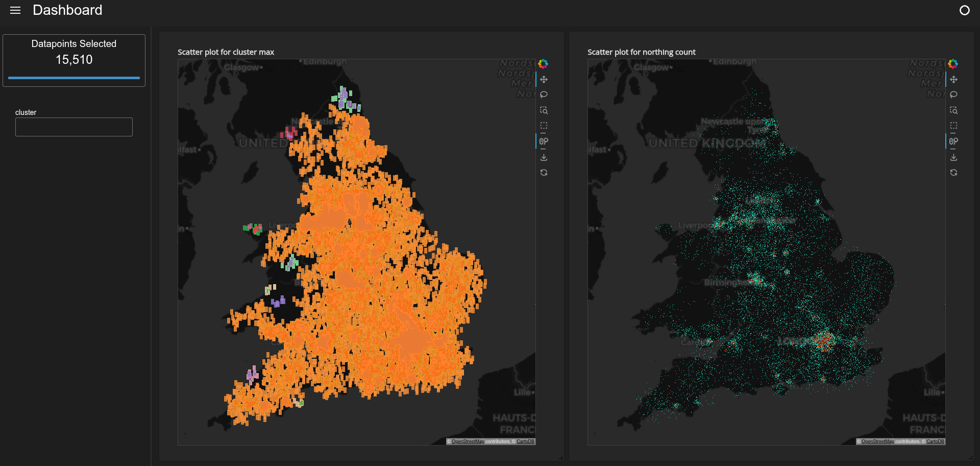The width and height of the screenshot is (980, 466).
Task: Activate Pan tool on cluster max plot
Action: pyautogui.click(x=544, y=80)
